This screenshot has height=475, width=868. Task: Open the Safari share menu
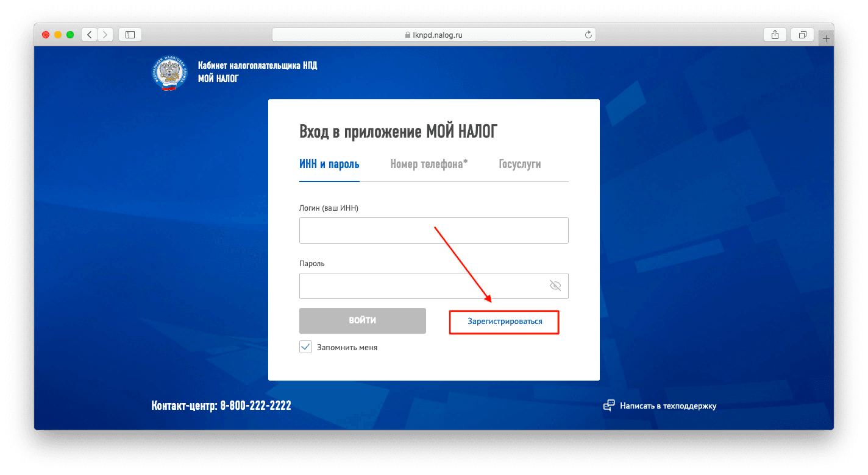(x=775, y=35)
